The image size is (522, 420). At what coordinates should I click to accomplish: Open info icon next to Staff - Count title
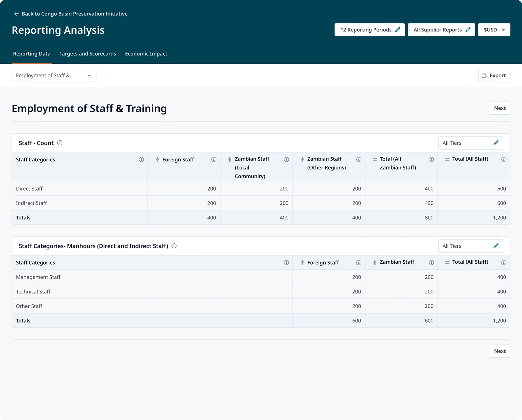pyautogui.click(x=60, y=143)
